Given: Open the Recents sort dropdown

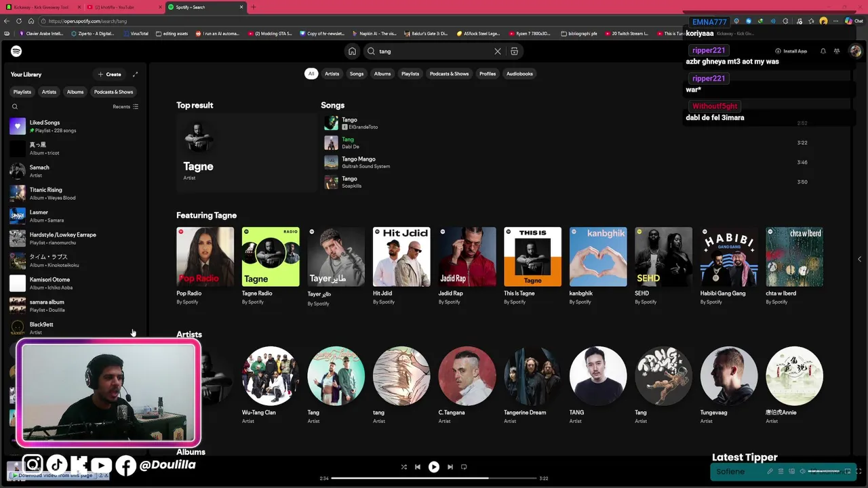Looking at the screenshot, I should point(125,106).
